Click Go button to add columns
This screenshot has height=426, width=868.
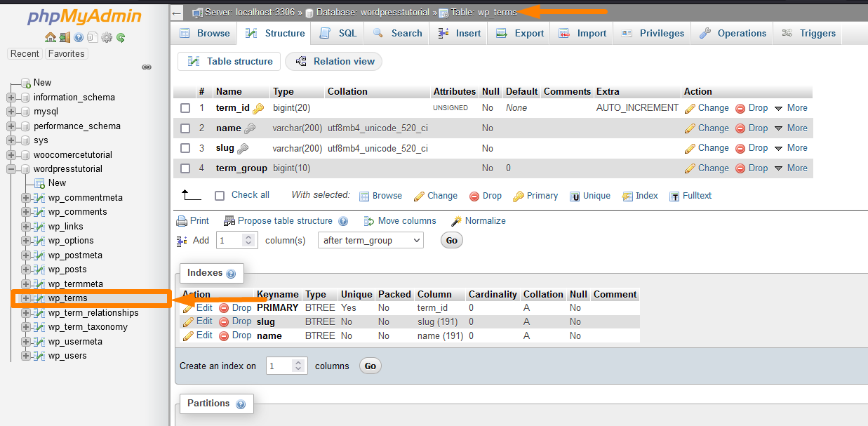pos(451,240)
